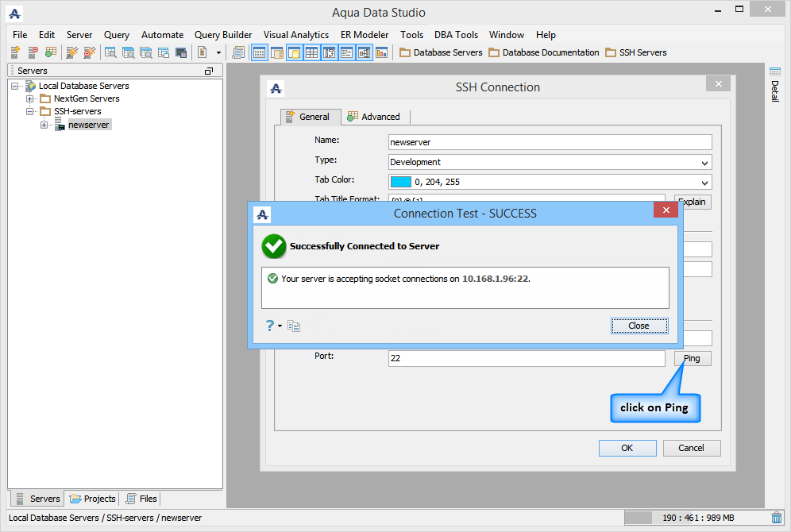The height and width of the screenshot is (532, 791).
Task: Open the Help menu
Action: [546, 35]
